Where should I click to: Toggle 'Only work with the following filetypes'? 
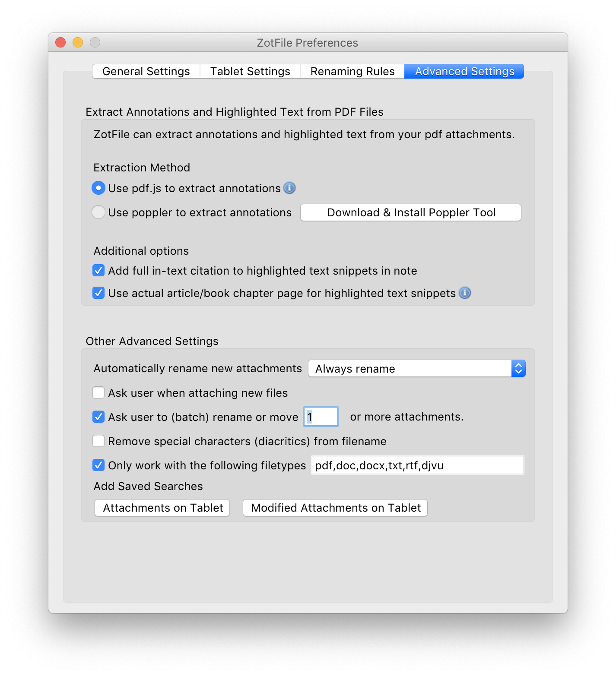point(98,465)
